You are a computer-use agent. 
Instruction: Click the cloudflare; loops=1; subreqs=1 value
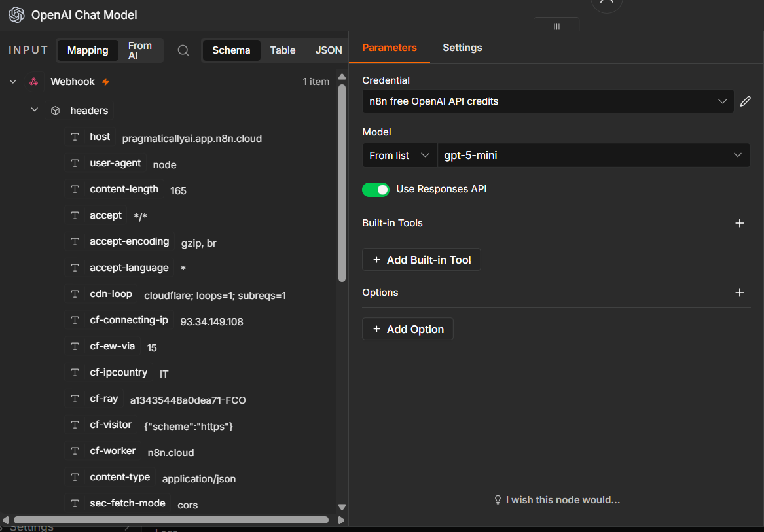[x=215, y=296]
